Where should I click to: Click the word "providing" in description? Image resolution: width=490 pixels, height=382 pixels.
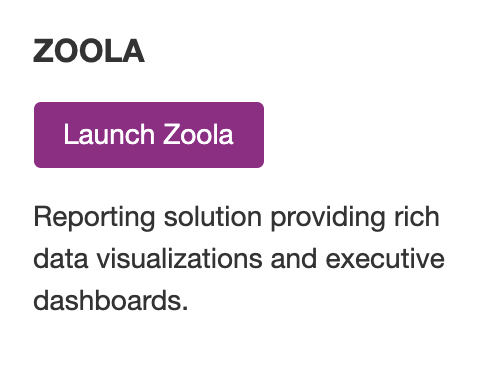click(328, 218)
